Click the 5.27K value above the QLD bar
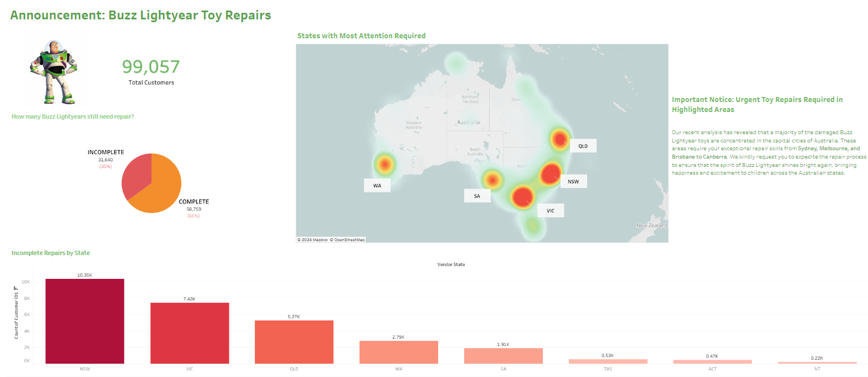868x377 pixels. point(294,317)
